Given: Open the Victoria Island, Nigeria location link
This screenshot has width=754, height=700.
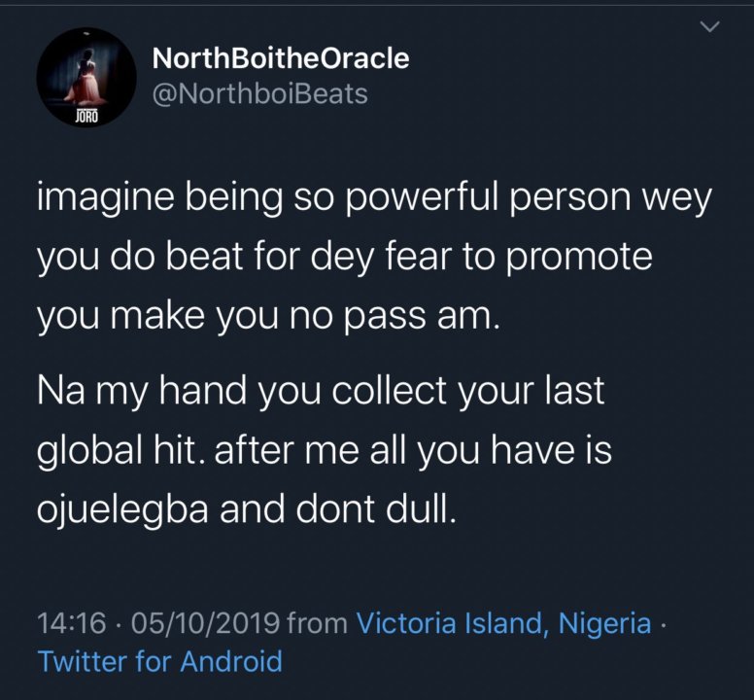Looking at the screenshot, I should [503, 623].
